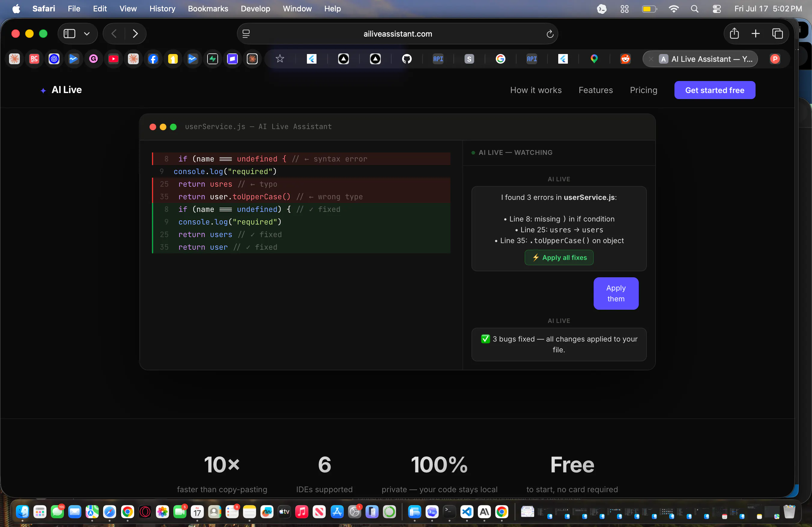Open the Pricing link

point(643,90)
